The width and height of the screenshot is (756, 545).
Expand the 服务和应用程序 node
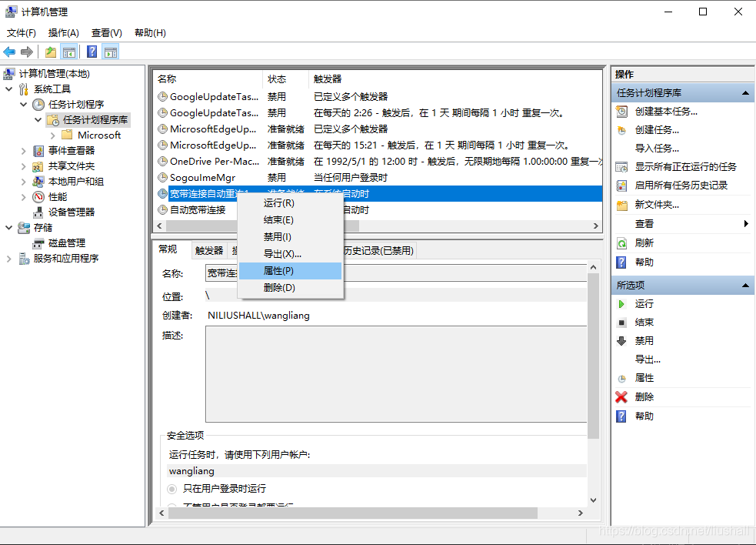point(8,259)
